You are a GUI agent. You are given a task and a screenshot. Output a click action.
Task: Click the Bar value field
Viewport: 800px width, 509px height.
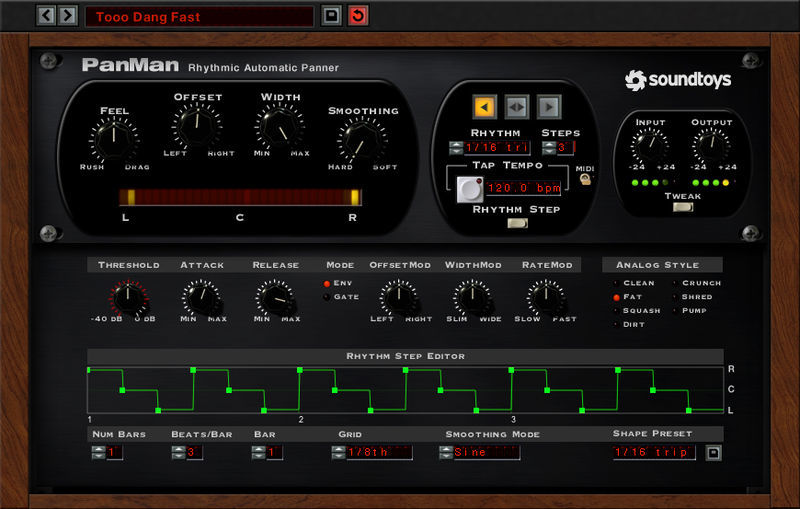pos(274,452)
